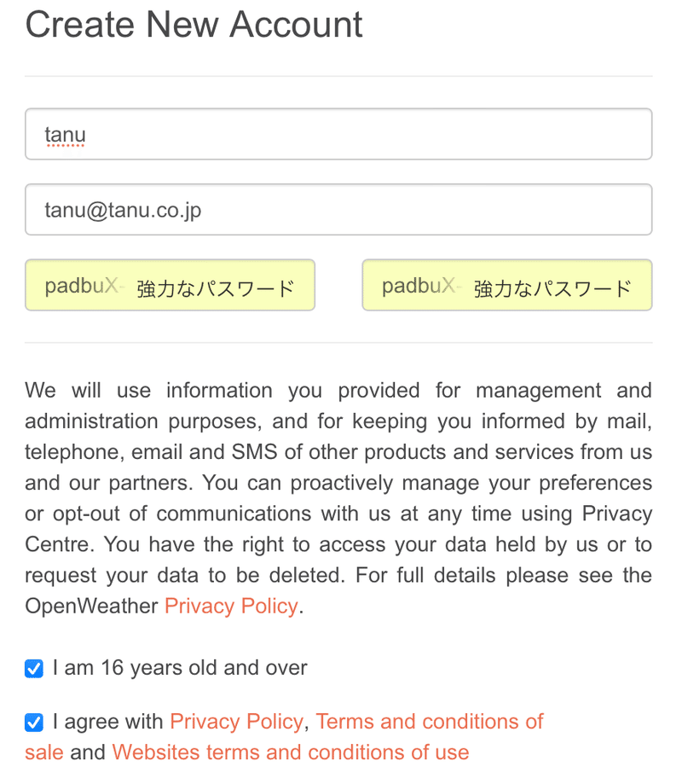Click the "padbuX" text in second password field
This screenshot has width=682, height=784.
(x=419, y=286)
